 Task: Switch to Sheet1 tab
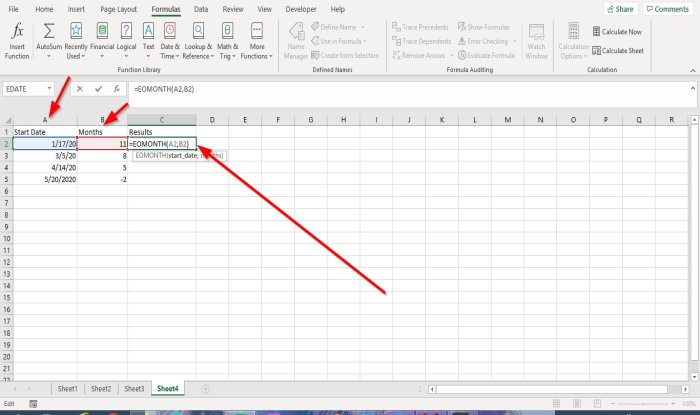coord(67,389)
